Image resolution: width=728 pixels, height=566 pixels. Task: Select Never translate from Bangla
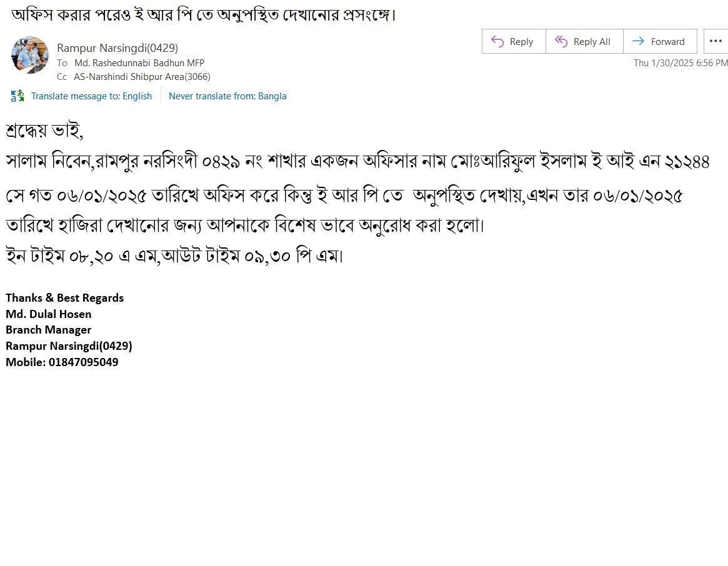tap(227, 96)
